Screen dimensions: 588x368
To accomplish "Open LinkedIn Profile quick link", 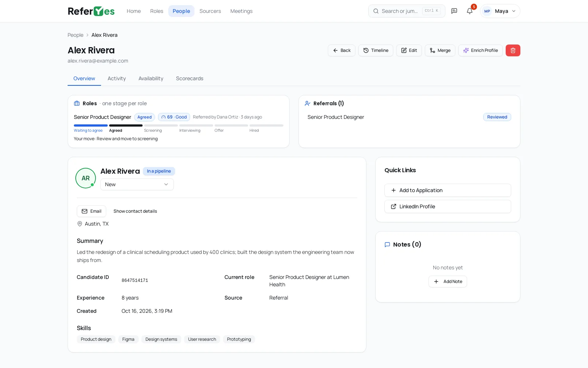I will coord(448,206).
